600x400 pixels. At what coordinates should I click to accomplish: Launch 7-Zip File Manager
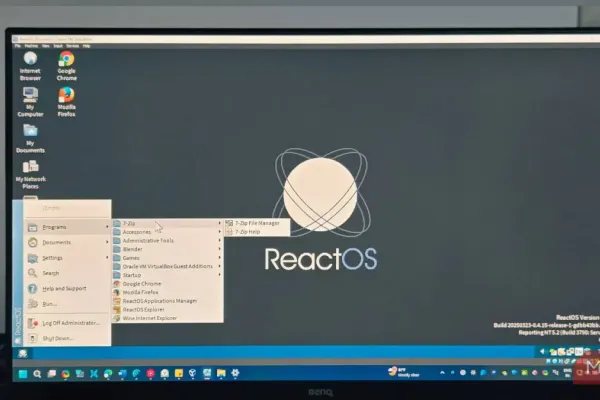[257, 223]
